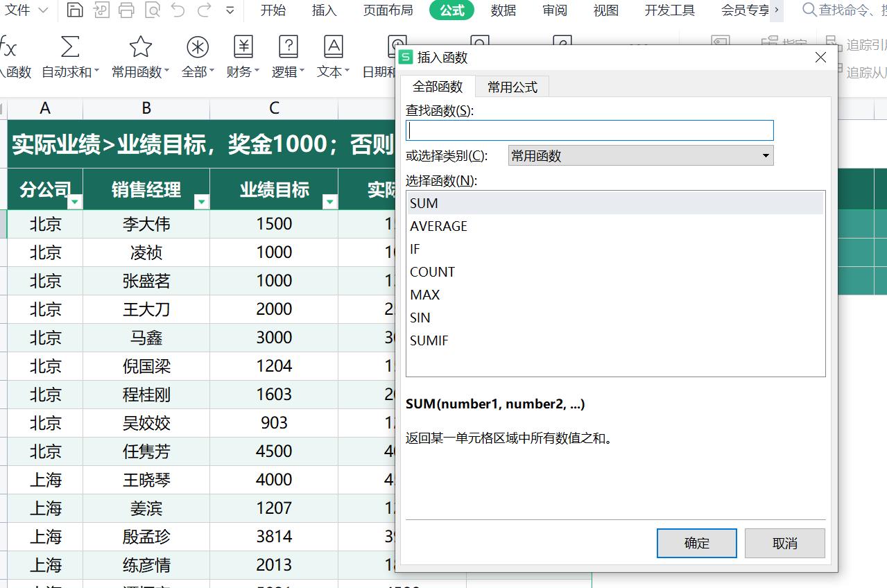Open the 分公司 column filter dropdown
This screenshot has width=887, height=588.
74,202
